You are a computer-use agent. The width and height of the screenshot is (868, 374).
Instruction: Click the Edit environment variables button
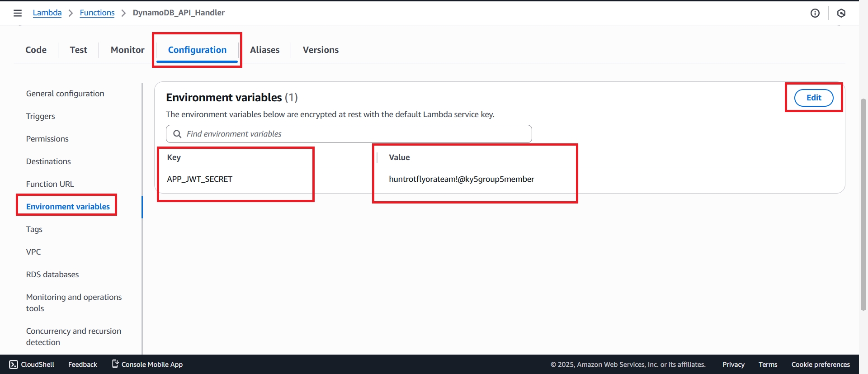(813, 98)
